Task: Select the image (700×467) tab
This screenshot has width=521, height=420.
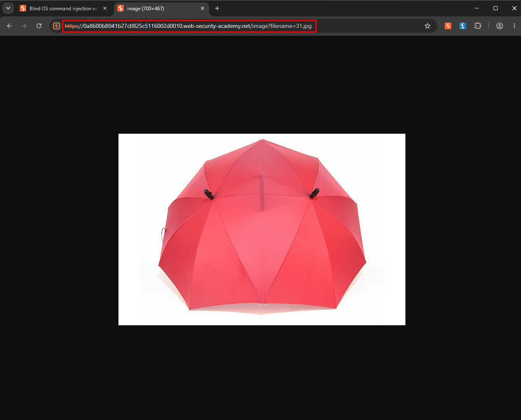Action: pos(161,8)
